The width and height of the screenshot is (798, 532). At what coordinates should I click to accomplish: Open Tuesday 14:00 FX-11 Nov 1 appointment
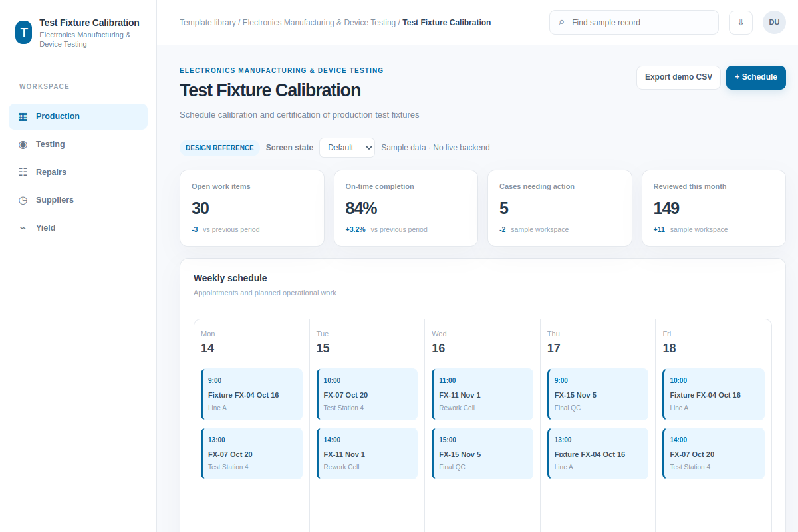(367, 454)
